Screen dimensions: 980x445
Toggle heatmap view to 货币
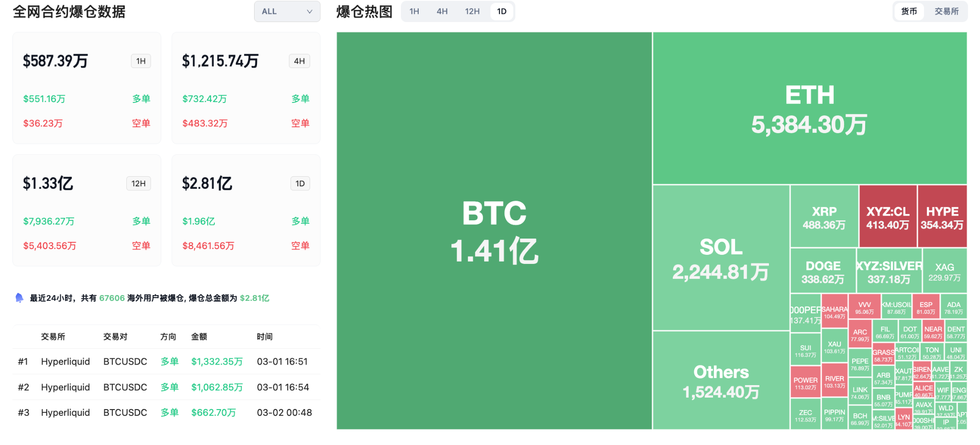[x=909, y=11]
